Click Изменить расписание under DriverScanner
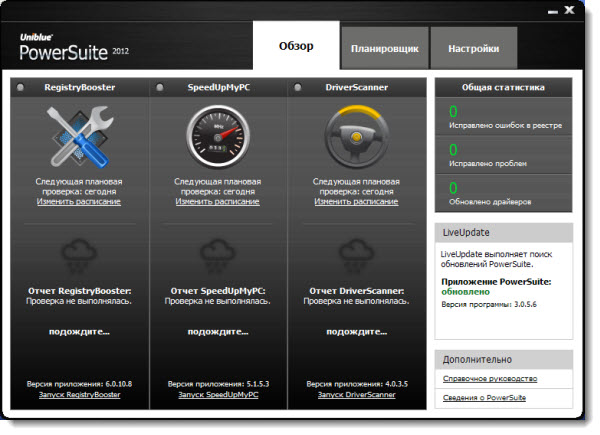 [x=356, y=201]
